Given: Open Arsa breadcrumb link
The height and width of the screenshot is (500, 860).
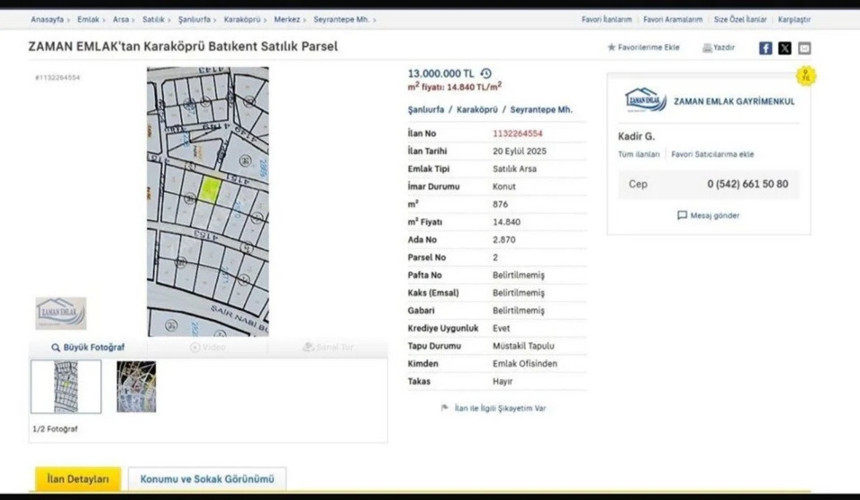Looking at the screenshot, I should click(121, 20).
